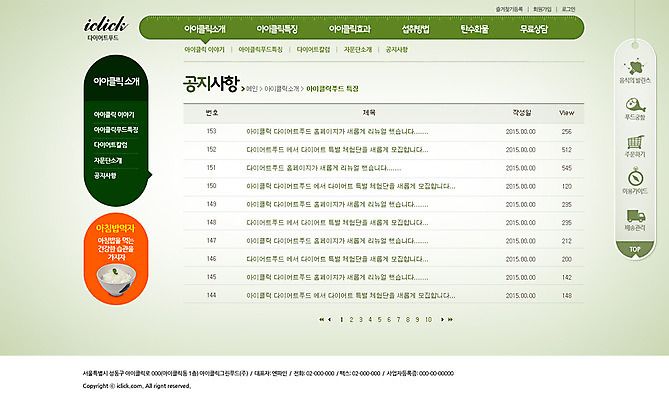Open the 아이클릭특징 main menu

click(x=277, y=29)
